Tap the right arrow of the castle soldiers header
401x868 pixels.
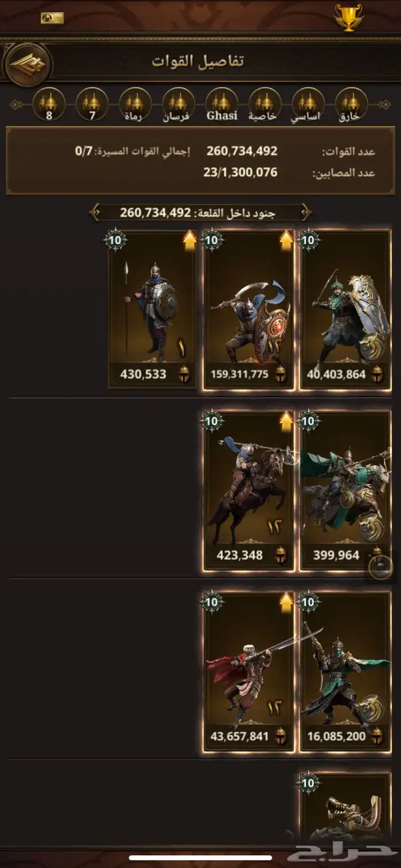pyautogui.click(x=306, y=213)
